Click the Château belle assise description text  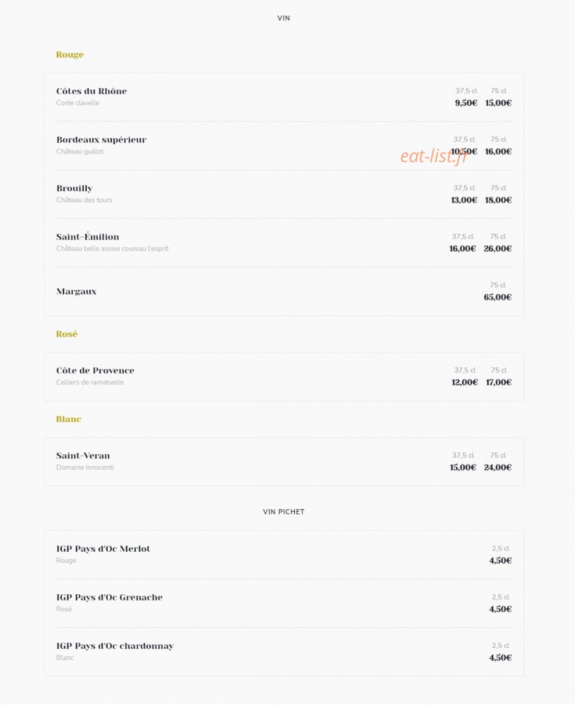coord(112,249)
